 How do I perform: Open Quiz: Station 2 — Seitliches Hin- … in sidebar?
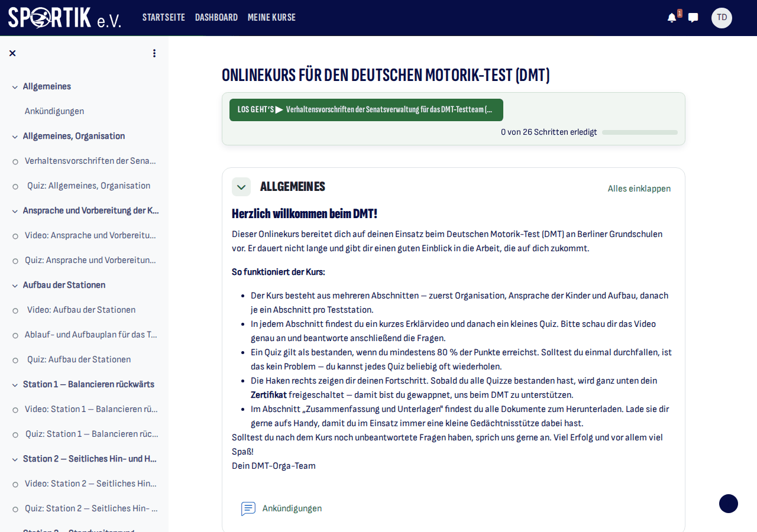[x=91, y=508]
